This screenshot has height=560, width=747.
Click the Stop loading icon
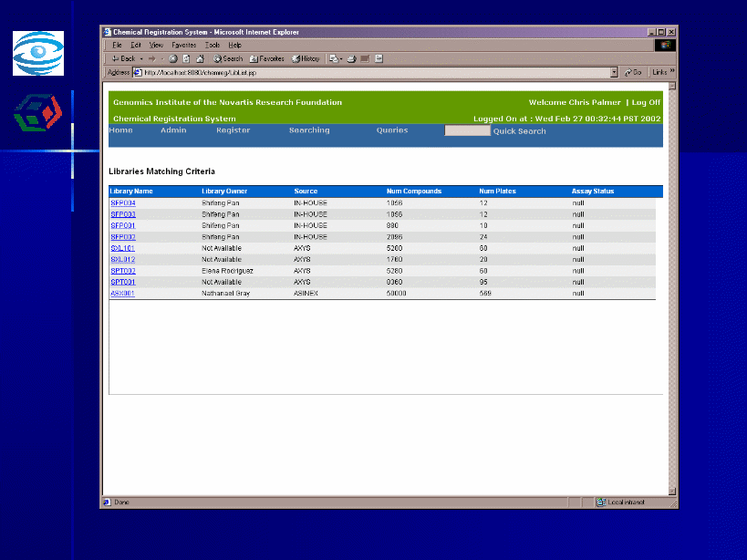coord(173,58)
